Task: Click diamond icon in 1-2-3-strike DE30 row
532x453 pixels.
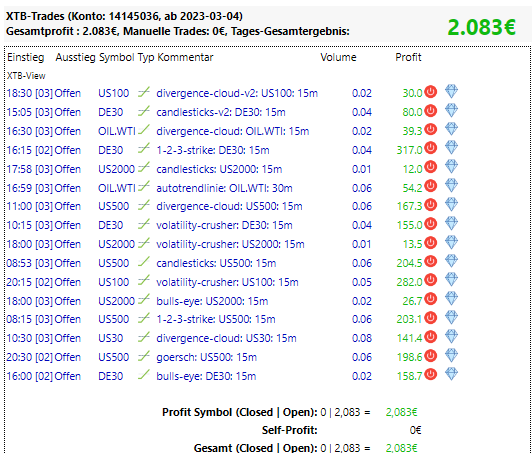Action: coord(451,148)
